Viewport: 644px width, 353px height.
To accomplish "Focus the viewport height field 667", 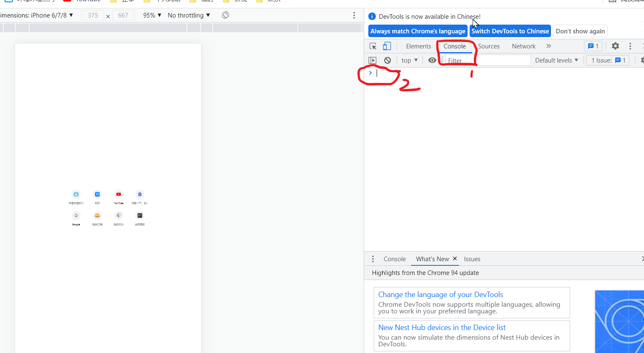I will point(123,15).
